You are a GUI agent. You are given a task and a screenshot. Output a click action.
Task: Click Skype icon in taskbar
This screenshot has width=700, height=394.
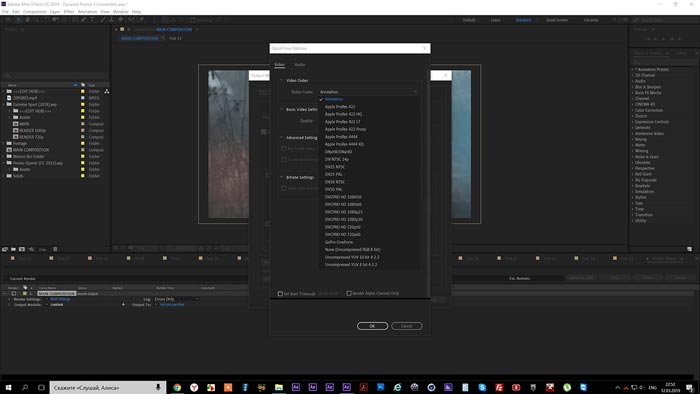pyautogui.click(x=482, y=387)
